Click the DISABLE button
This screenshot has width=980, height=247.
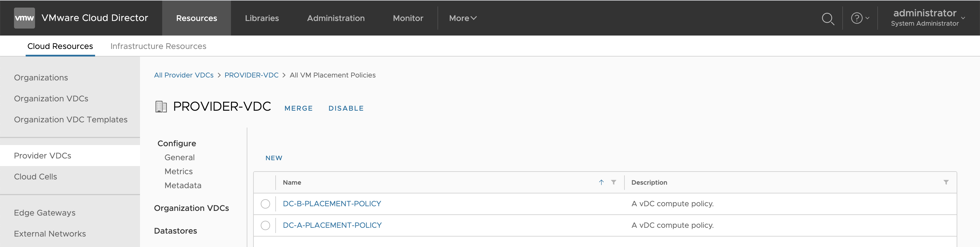346,108
